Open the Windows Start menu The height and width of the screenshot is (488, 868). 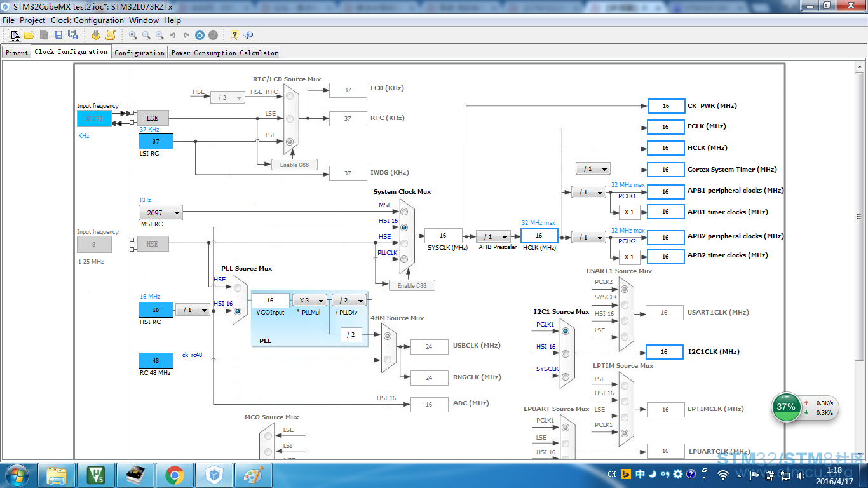coord(17,475)
